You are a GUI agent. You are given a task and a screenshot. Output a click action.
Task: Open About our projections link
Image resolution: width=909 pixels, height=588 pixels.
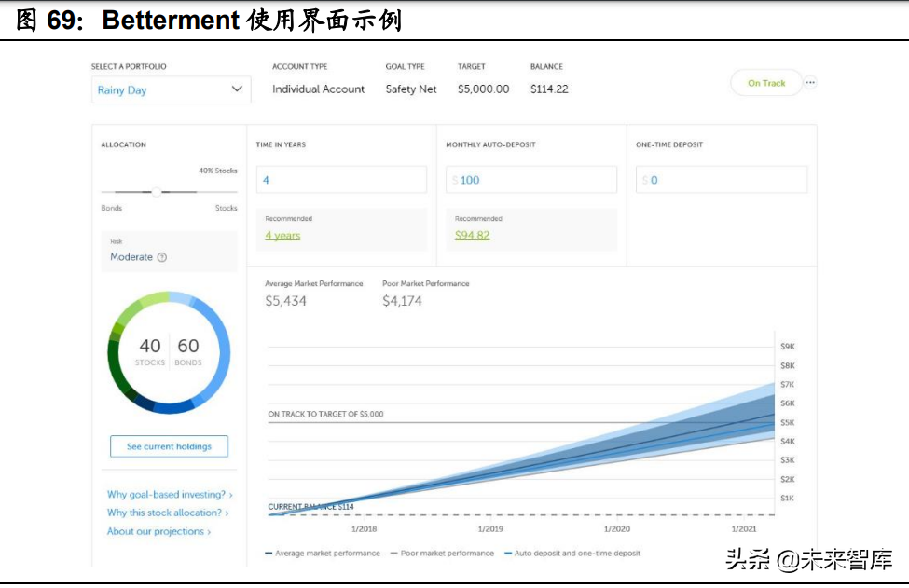click(x=158, y=531)
